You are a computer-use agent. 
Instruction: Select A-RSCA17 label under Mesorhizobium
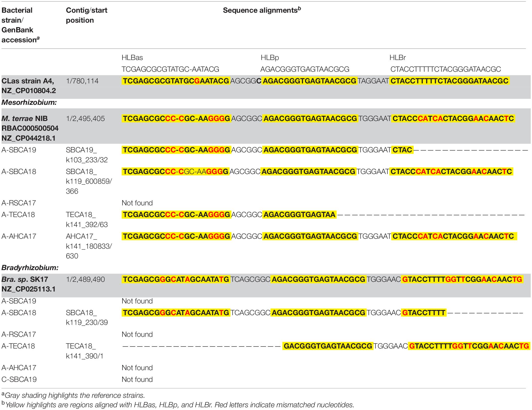click(19, 203)
